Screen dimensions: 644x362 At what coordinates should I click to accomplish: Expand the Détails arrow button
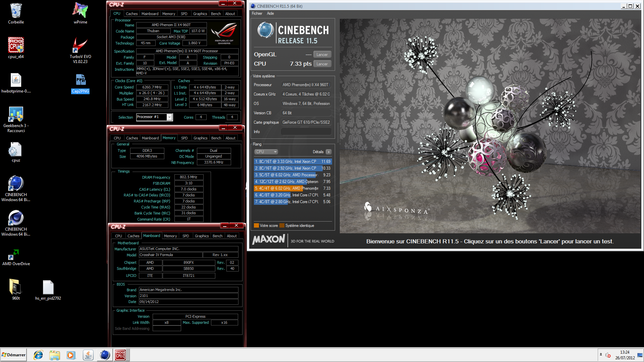(x=329, y=152)
